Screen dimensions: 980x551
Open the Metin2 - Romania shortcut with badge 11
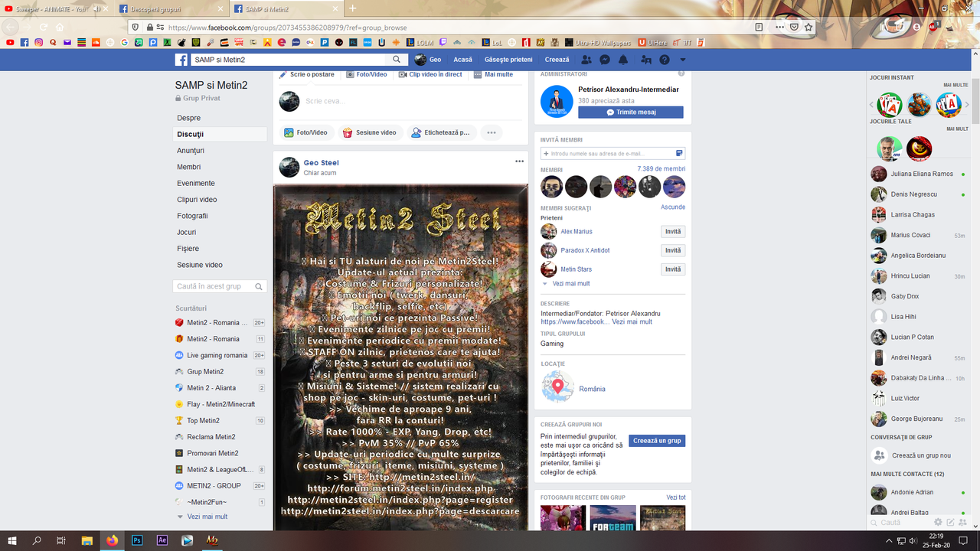(220, 339)
